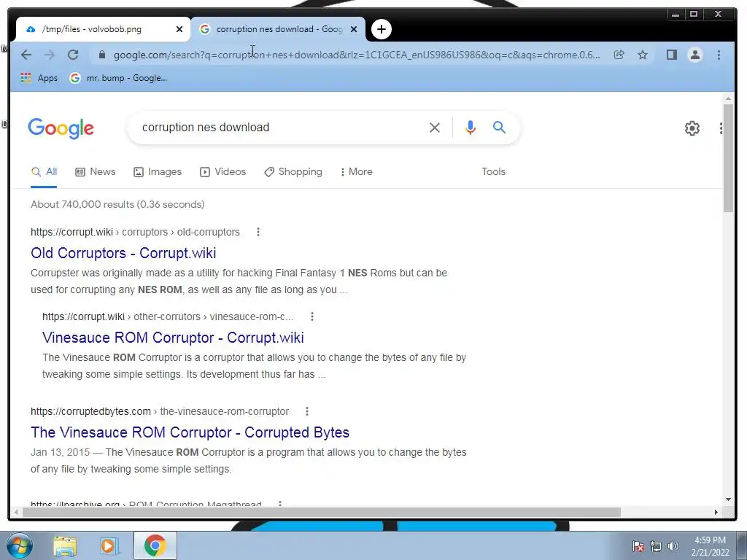Select the All results tab
Image resolution: width=747 pixels, height=560 pixels.
tap(44, 172)
